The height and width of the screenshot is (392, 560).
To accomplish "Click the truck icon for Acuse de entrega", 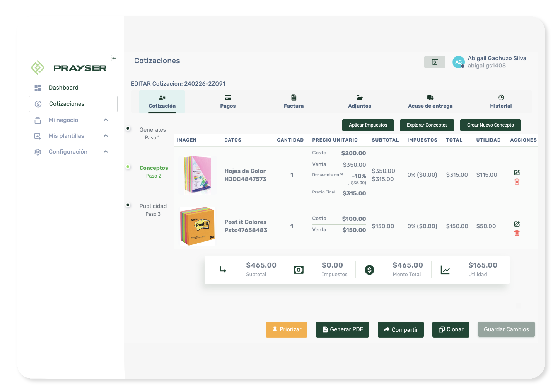I will pyautogui.click(x=430, y=97).
